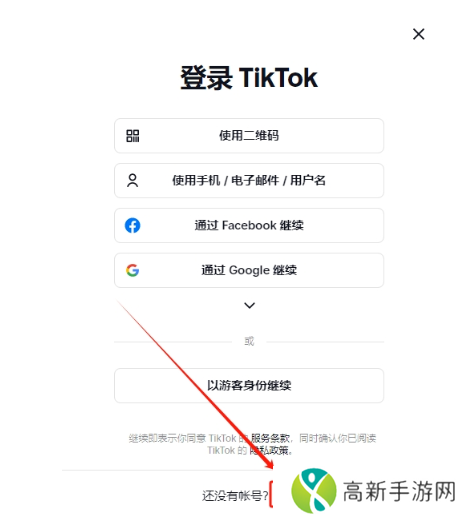Select 使用手机 / 电子邮件 / 用户名 login

tap(249, 180)
